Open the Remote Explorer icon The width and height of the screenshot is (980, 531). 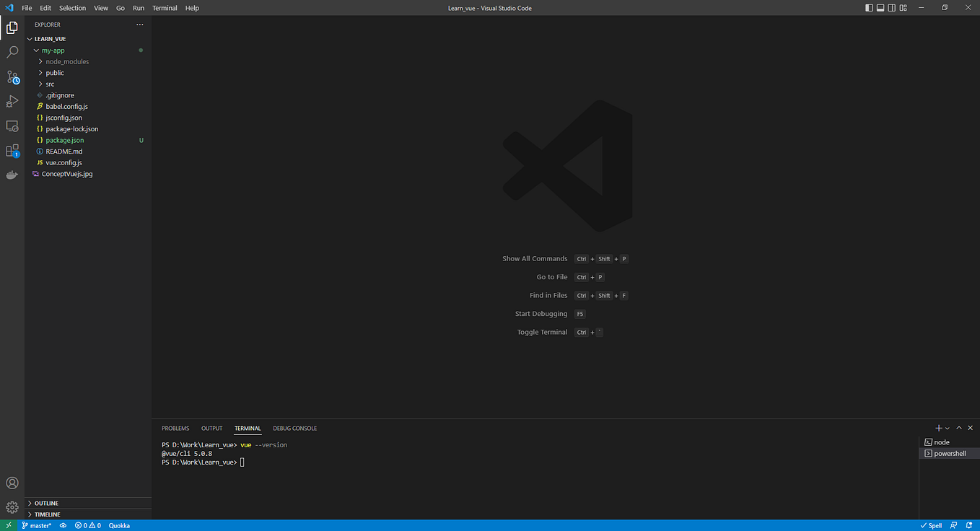[x=12, y=126]
